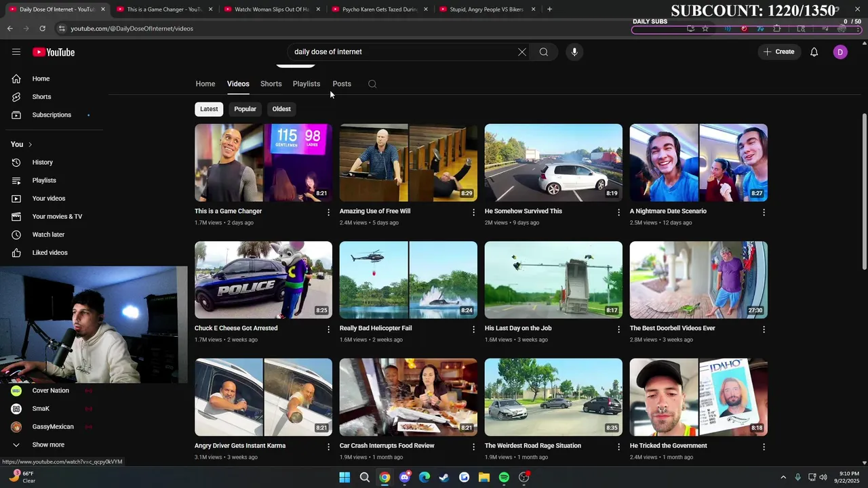Open options for Amazing Use of Free Will

(x=474, y=212)
